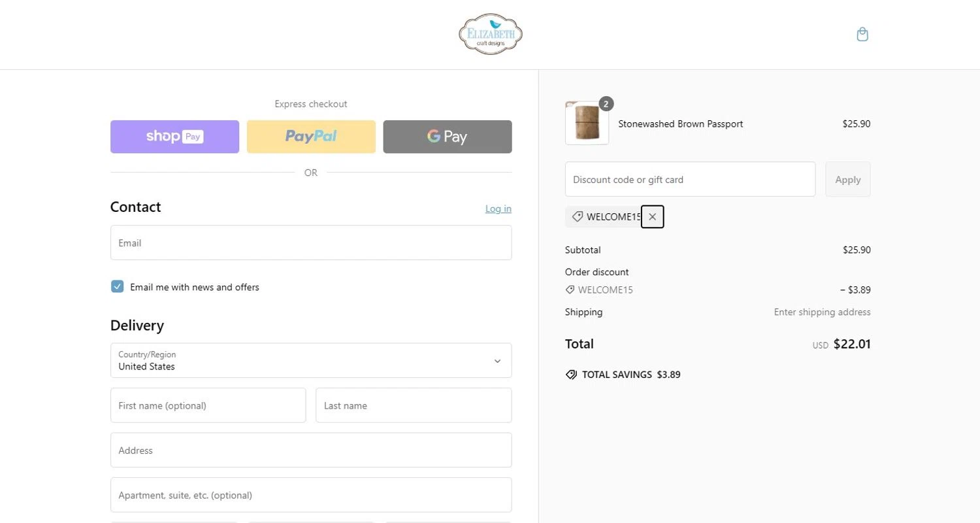Click the – $3.89 discount amount
This screenshot has width=980, height=523.
coord(855,290)
